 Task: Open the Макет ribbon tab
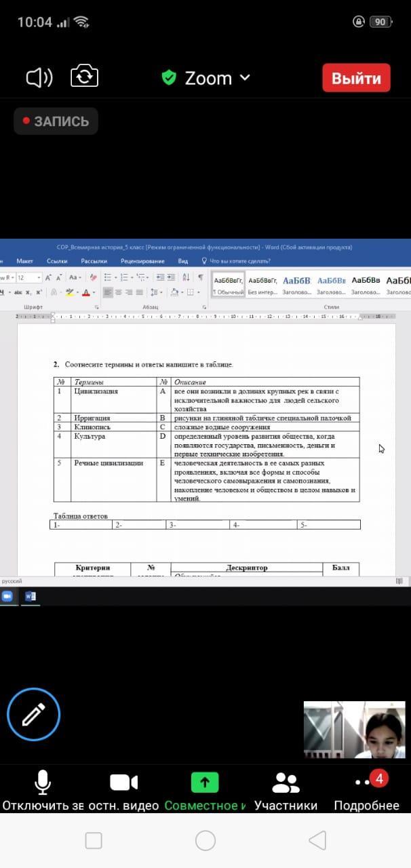[x=24, y=261]
